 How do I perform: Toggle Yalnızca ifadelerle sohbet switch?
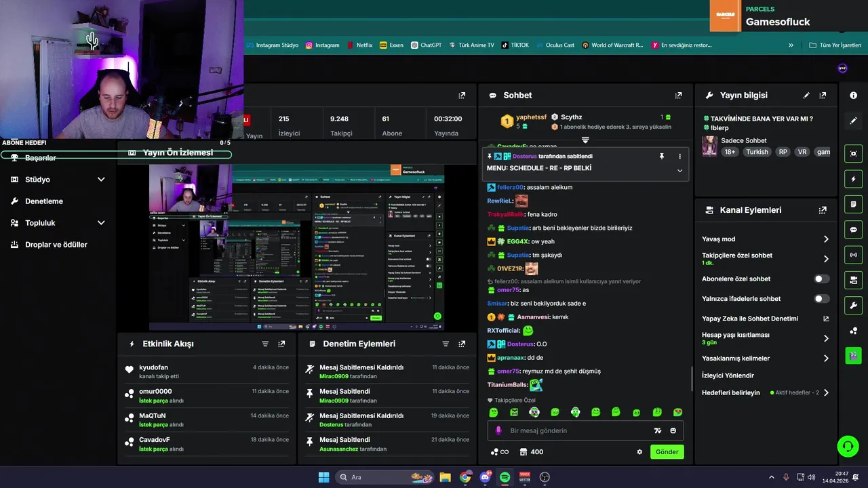pos(821,298)
